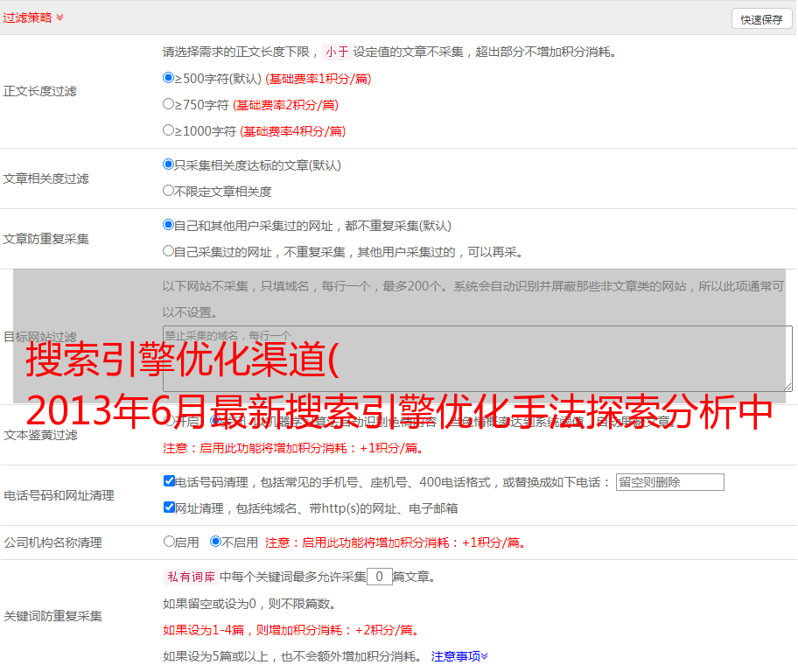Select the ≥1000字符 radio option

point(168,129)
